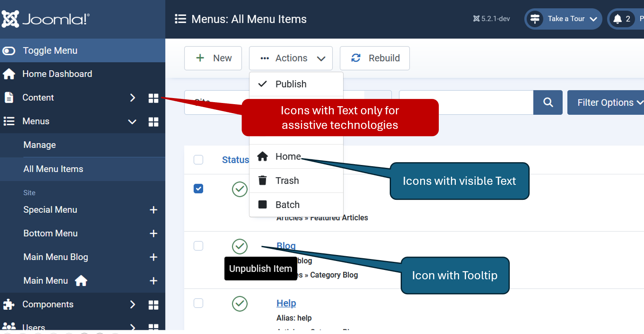Screen dimensions: 644x334
Task: Click the Home Dashboard house icon
Action: 9,74
